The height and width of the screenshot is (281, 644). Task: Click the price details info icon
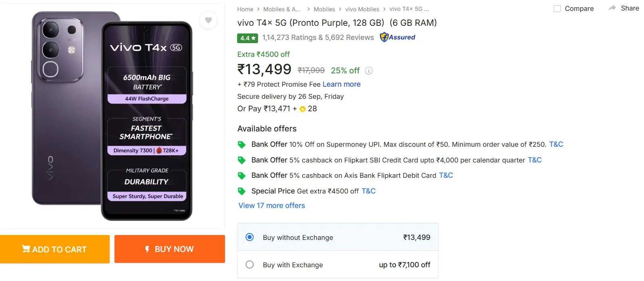coord(368,71)
